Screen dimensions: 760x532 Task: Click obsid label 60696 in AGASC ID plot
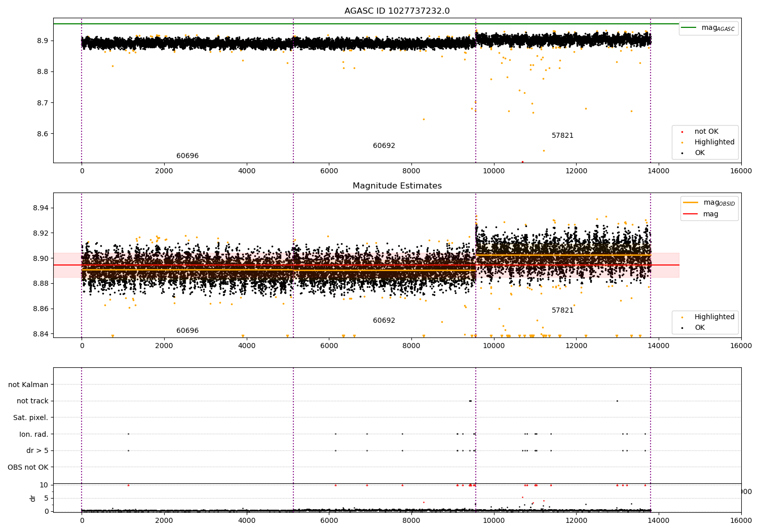coord(187,156)
